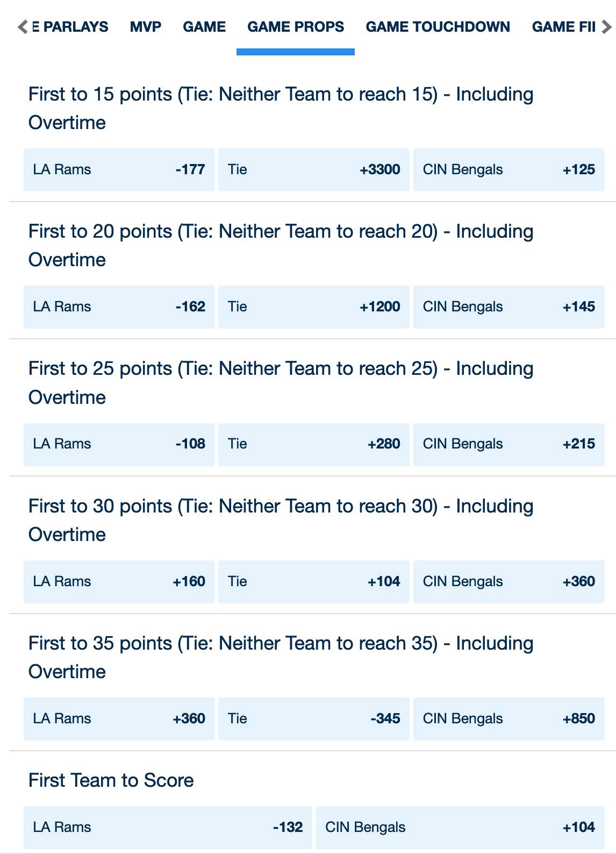616x854 pixels.
Task: Click the right arrow to scroll tabs forward
Action: tap(606, 27)
